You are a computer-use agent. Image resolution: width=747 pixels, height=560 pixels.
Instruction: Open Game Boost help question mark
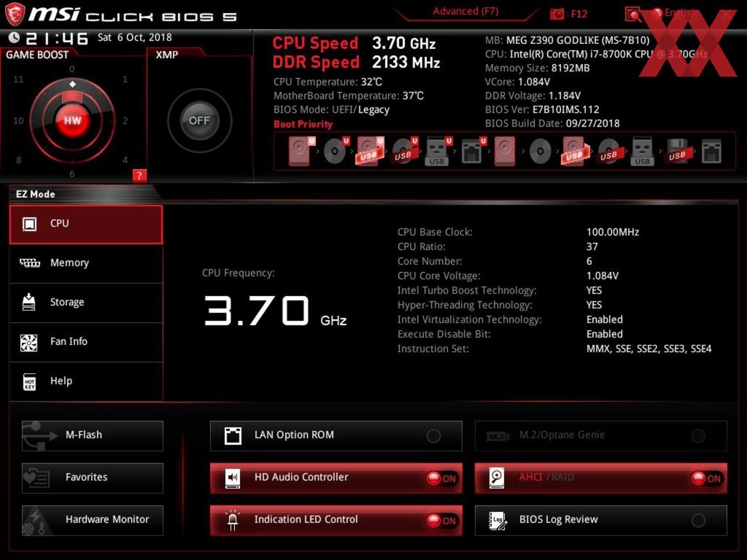[140, 176]
